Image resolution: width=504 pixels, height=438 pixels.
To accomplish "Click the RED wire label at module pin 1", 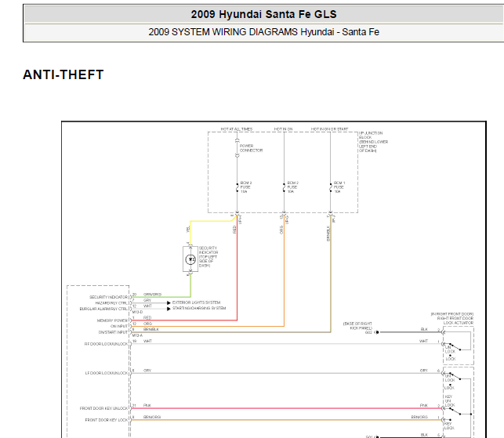I will [x=147, y=318].
